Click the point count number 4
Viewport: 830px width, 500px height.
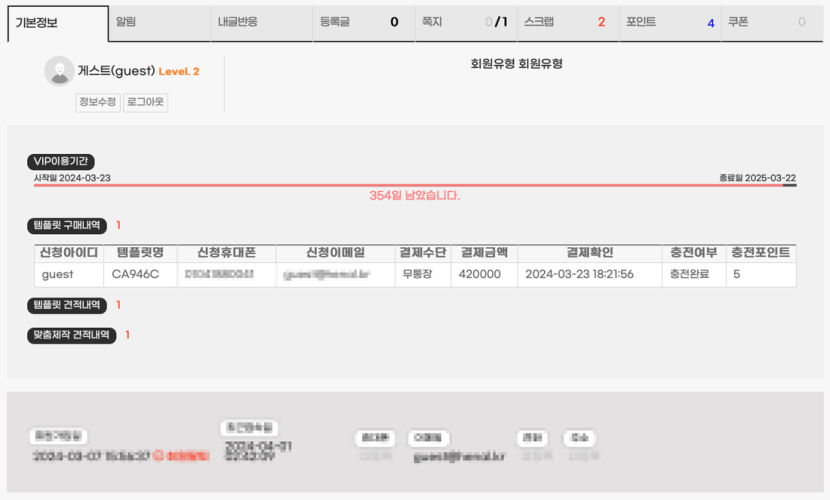[711, 23]
